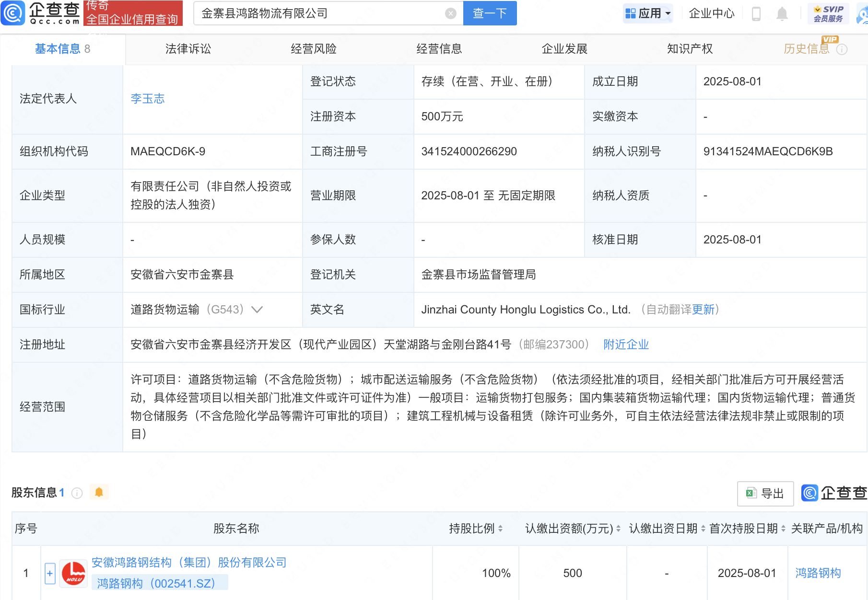The image size is (868, 600).
Task: Click the info icon next to 股东信息
Action: 77,493
